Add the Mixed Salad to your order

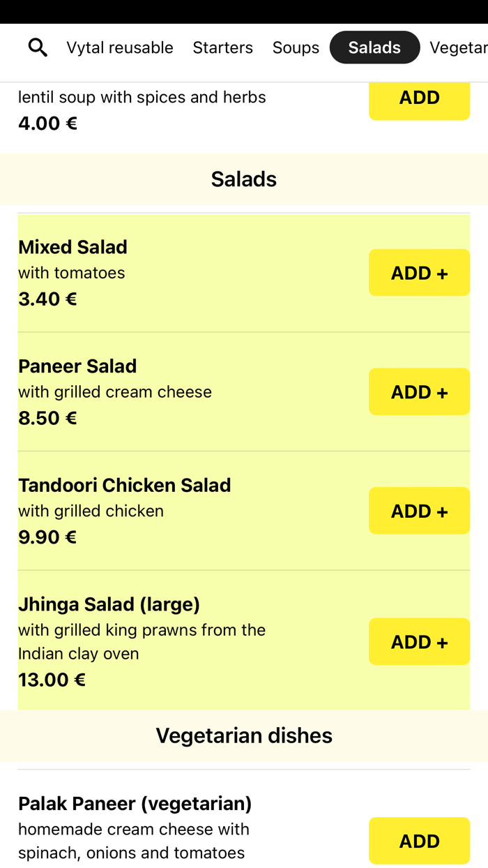pyautogui.click(x=419, y=272)
